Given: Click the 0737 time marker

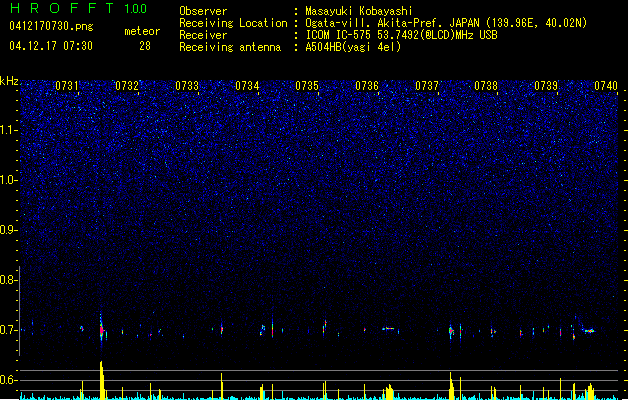Looking at the screenshot, I should click(x=427, y=86).
